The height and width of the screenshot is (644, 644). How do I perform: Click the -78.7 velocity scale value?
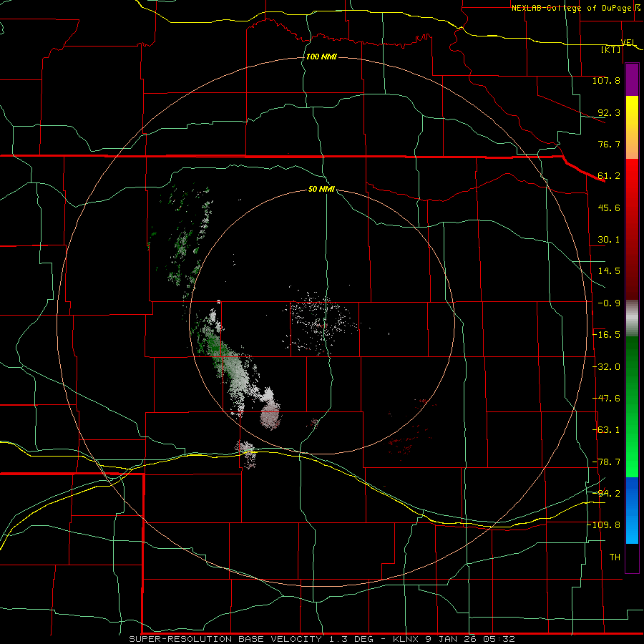point(606,462)
